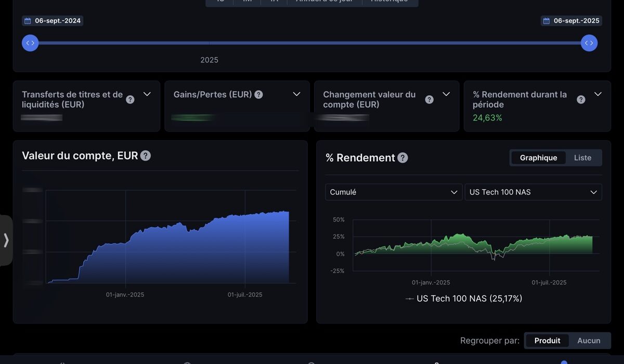This screenshot has width=624, height=364.
Task: Click the help icon beside Gains/Pertes (EUR)
Action: 258,95
